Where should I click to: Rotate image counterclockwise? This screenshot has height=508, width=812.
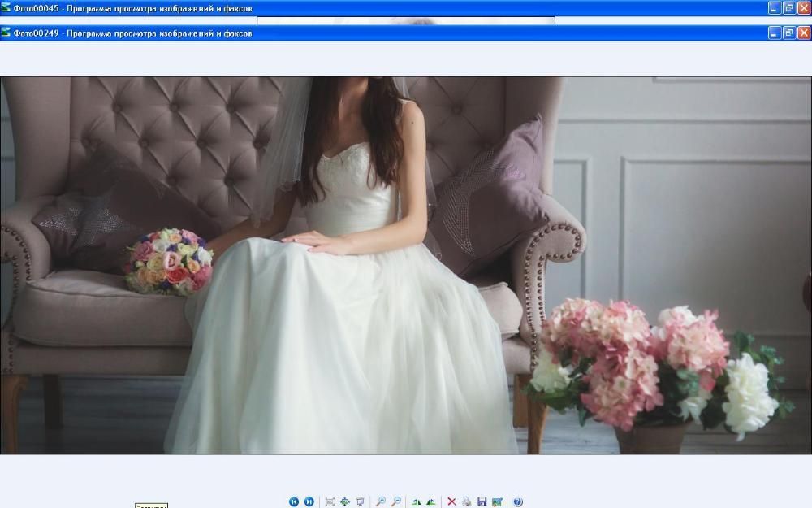tap(431, 501)
